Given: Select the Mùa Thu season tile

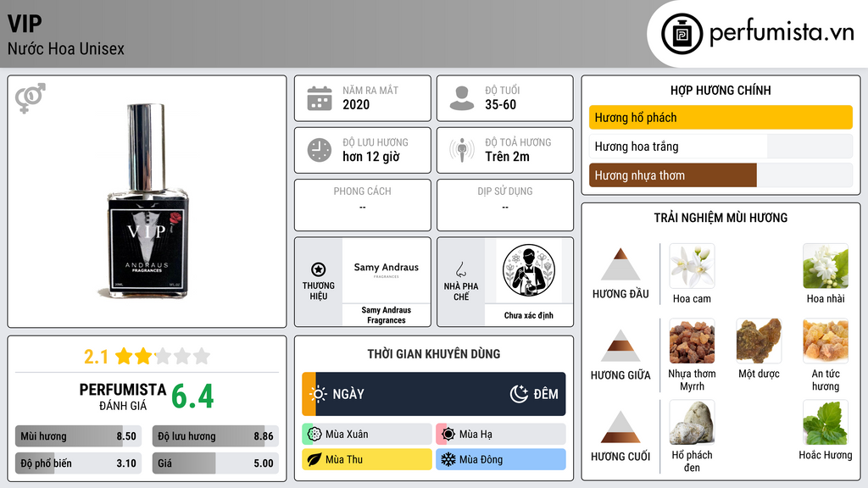Looking at the screenshot, I should pyautogui.click(x=367, y=459).
